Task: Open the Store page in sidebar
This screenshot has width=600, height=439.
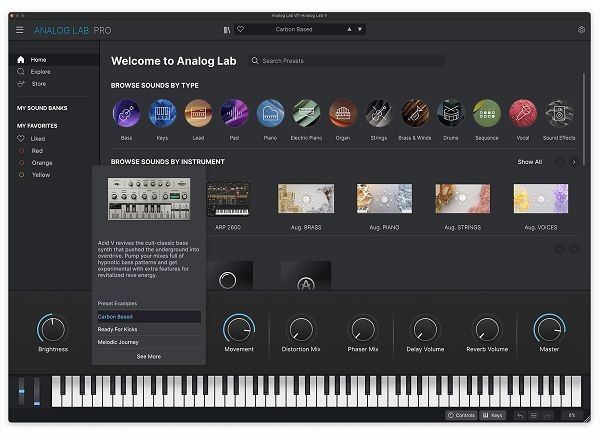Action: pos(38,84)
